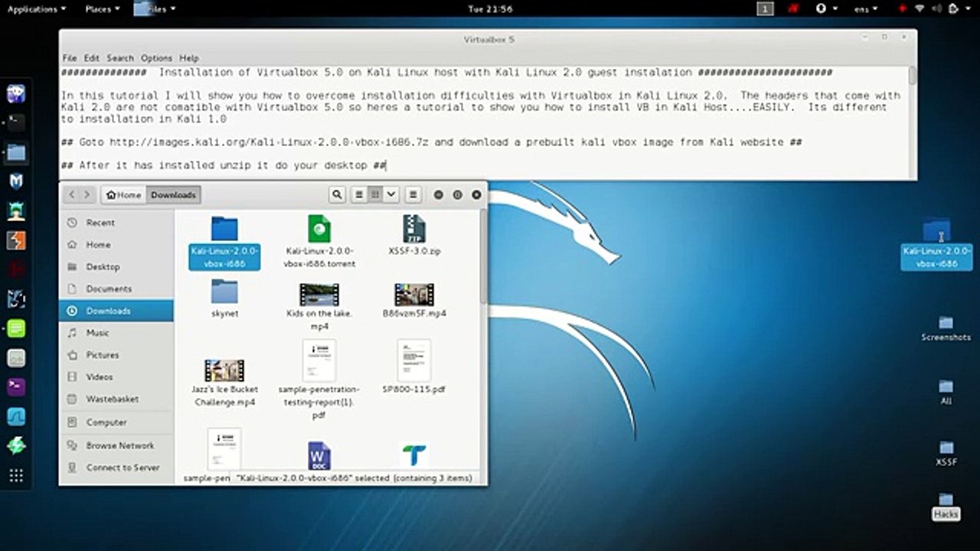Screen dimensions: 980x551
Task: Open the purple terminal icon in the dock
Action: click(x=16, y=387)
